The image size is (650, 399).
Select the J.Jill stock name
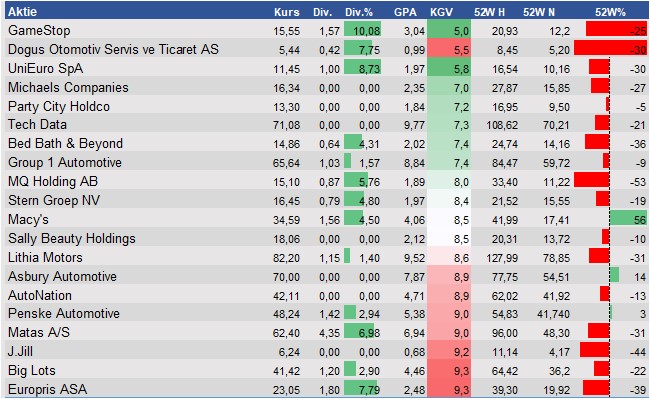20,351
